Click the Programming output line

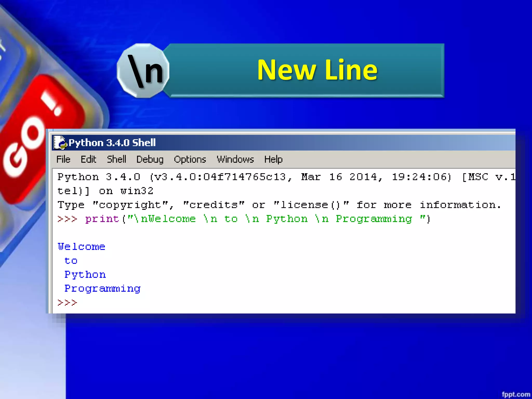coord(102,289)
